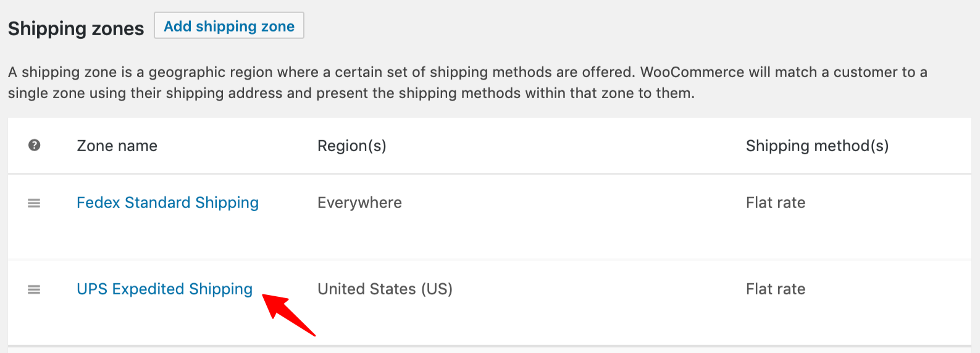Select the Everywhere region cell
The width and height of the screenshot is (980, 353).
(359, 203)
